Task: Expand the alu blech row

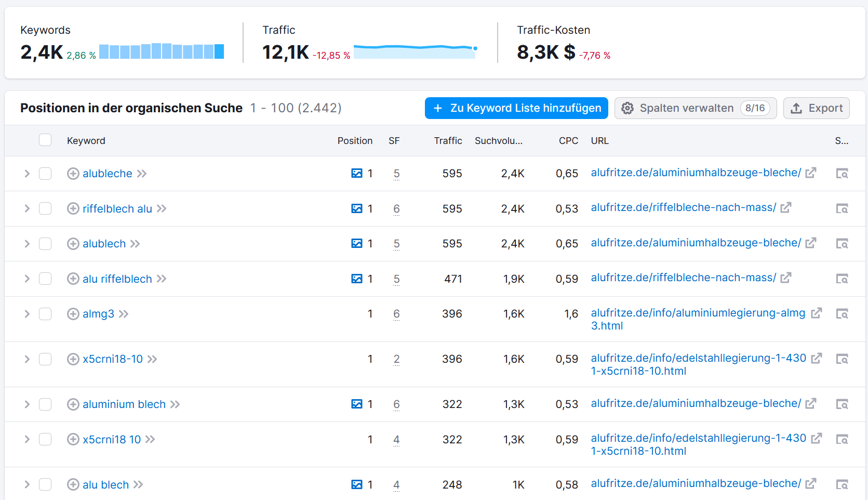Action: click(27, 484)
